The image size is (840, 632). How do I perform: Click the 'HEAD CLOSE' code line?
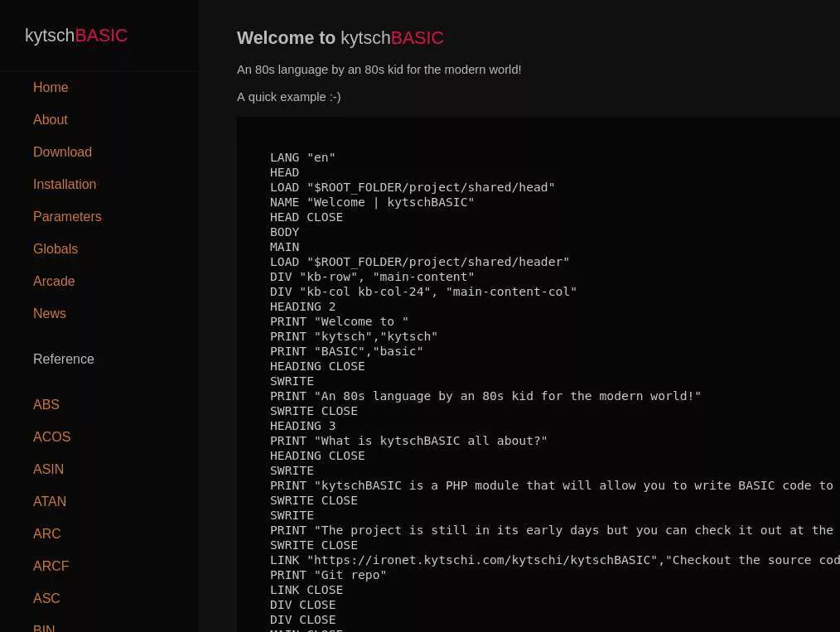click(x=307, y=218)
